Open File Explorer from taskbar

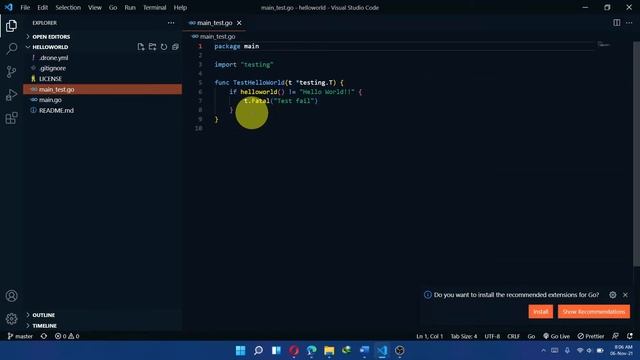329,350
